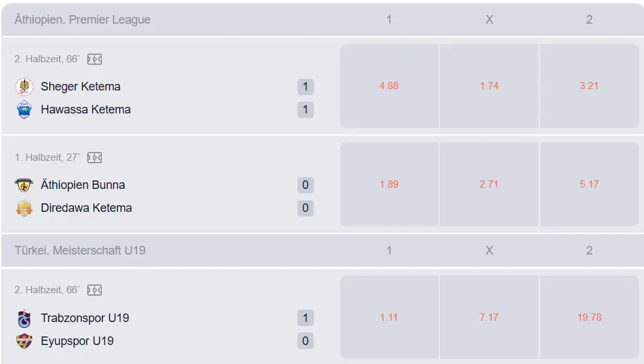Select draw odds 2.71 for Bunna–Diredawa

[489, 184]
